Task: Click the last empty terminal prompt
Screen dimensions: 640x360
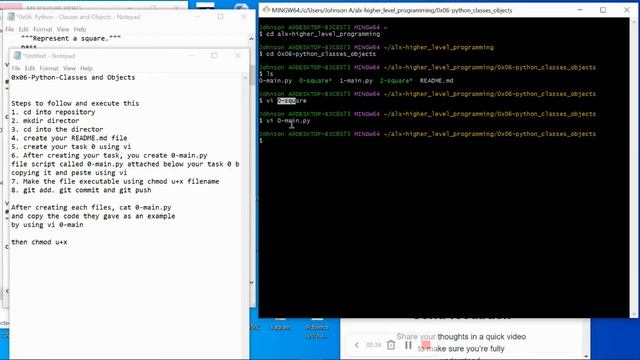Action: pyautogui.click(x=261, y=140)
